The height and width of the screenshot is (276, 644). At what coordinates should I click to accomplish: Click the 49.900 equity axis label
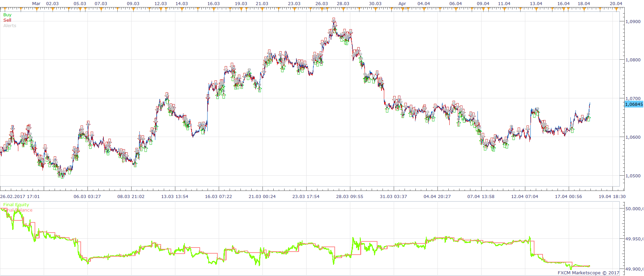click(634, 269)
